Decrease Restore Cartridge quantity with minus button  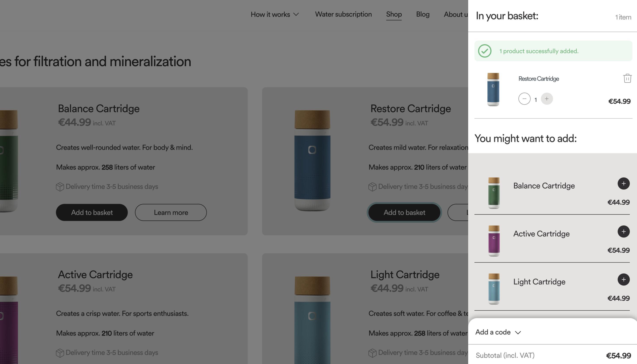[x=524, y=99]
